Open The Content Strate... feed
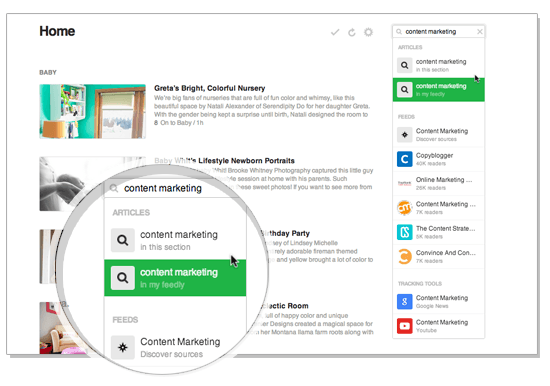550x386 pixels. [x=438, y=232]
